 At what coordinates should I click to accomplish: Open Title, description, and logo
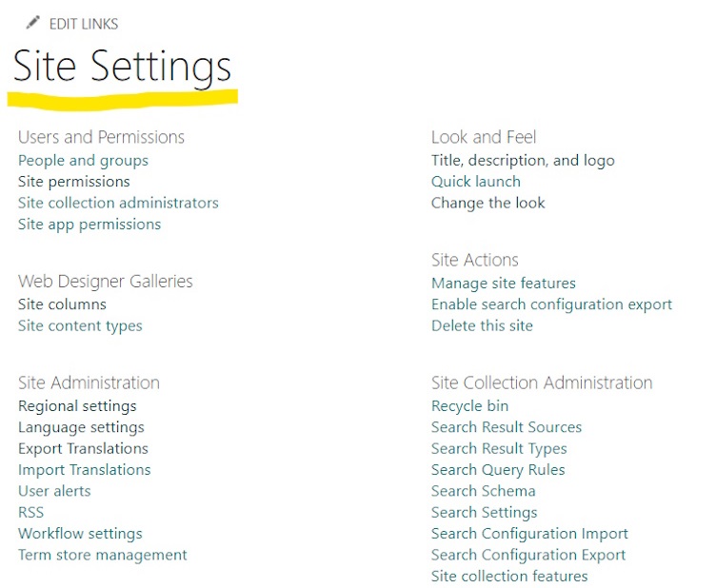[523, 160]
